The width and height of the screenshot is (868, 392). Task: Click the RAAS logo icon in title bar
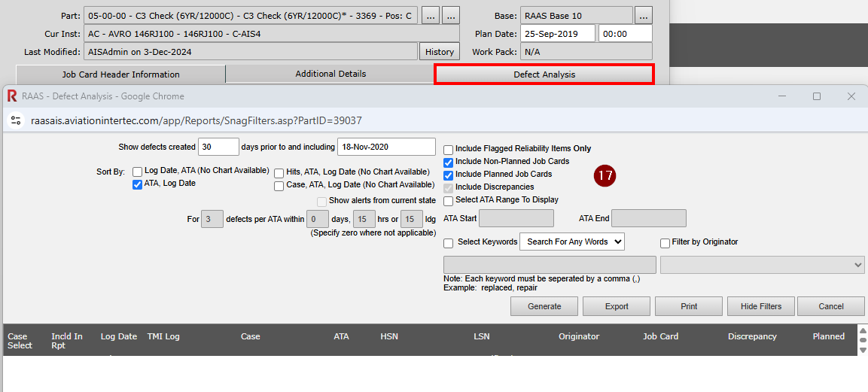click(12, 96)
